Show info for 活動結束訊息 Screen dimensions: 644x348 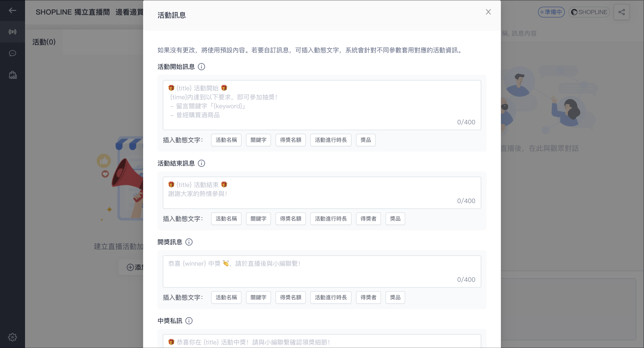tap(201, 163)
